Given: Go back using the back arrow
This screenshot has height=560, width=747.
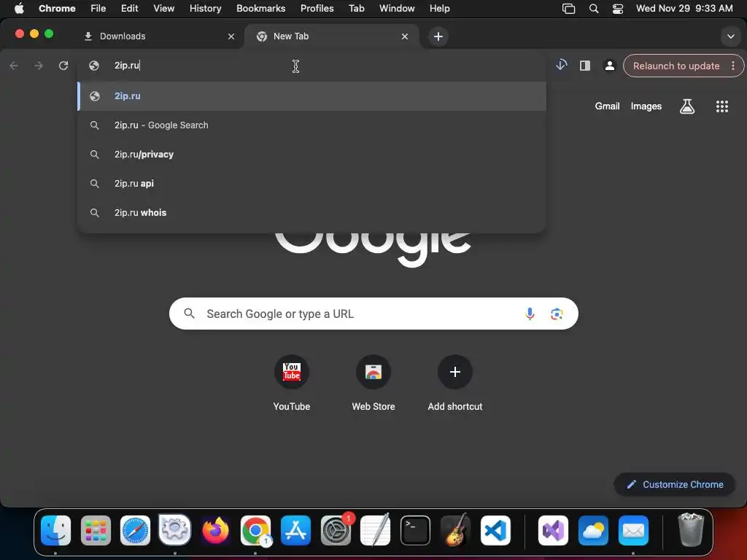Looking at the screenshot, I should click(15, 66).
